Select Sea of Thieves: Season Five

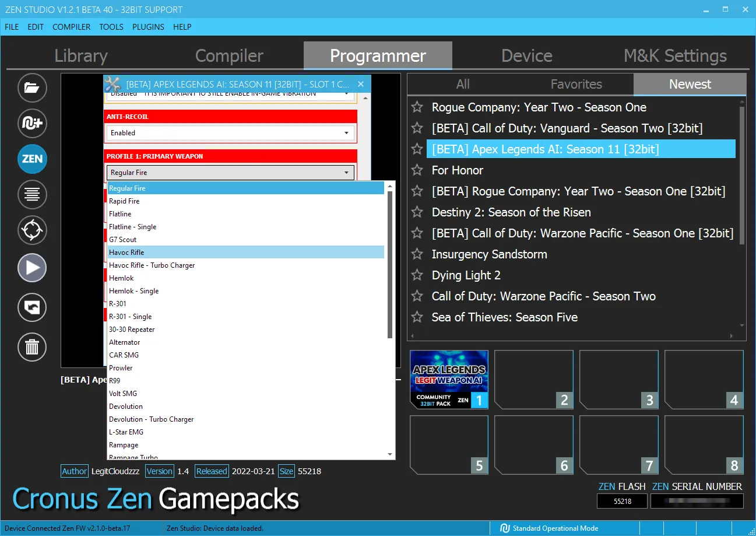point(505,317)
